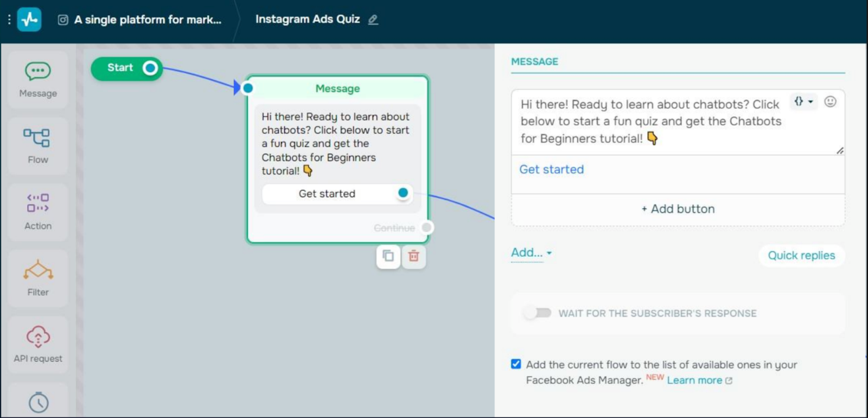Screen dimensions: 868x418
Task: Click the Get started button output connector
Action: point(403,193)
